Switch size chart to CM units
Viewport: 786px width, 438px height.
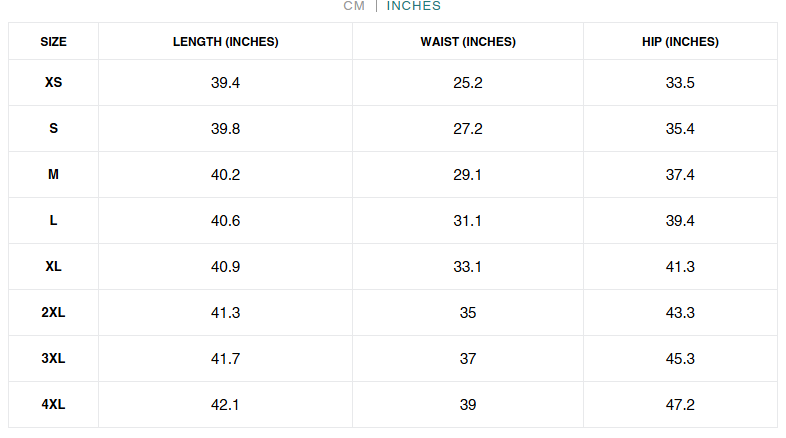click(x=354, y=6)
